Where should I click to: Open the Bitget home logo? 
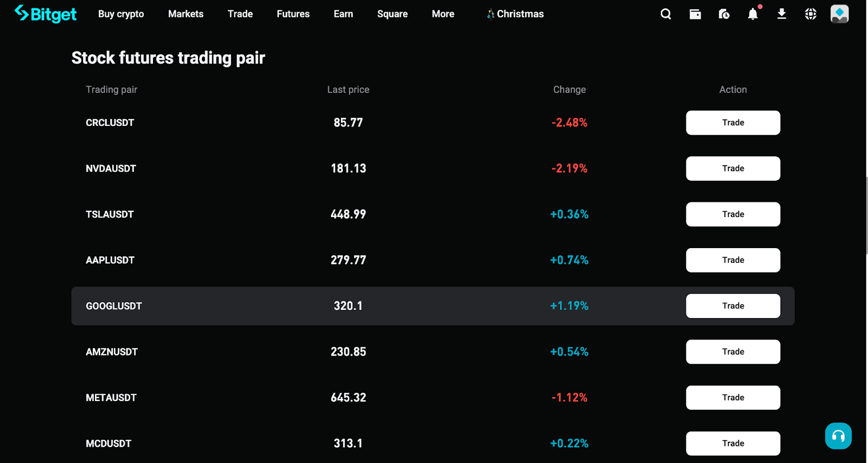point(46,14)
